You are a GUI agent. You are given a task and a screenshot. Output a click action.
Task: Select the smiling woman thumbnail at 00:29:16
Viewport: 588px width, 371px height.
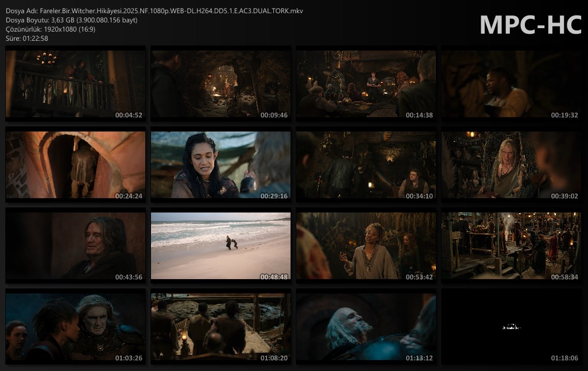click(220, 165)
